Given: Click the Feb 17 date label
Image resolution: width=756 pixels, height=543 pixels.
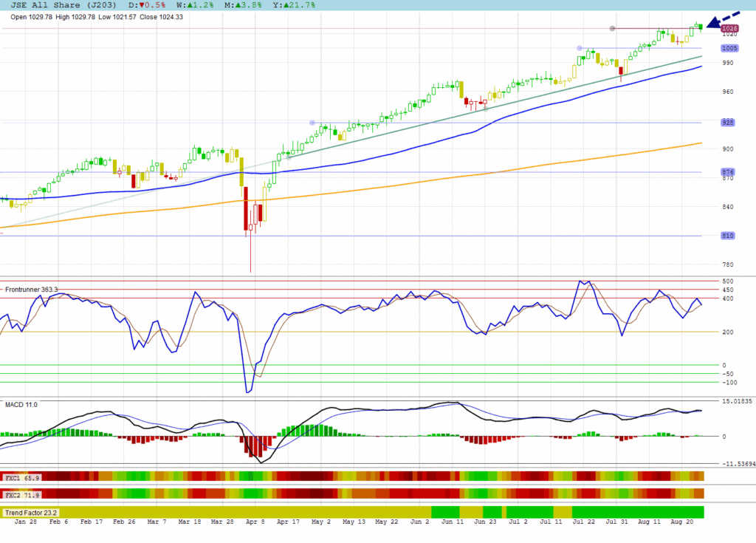Looking at the screenshot, I should 92,522.
